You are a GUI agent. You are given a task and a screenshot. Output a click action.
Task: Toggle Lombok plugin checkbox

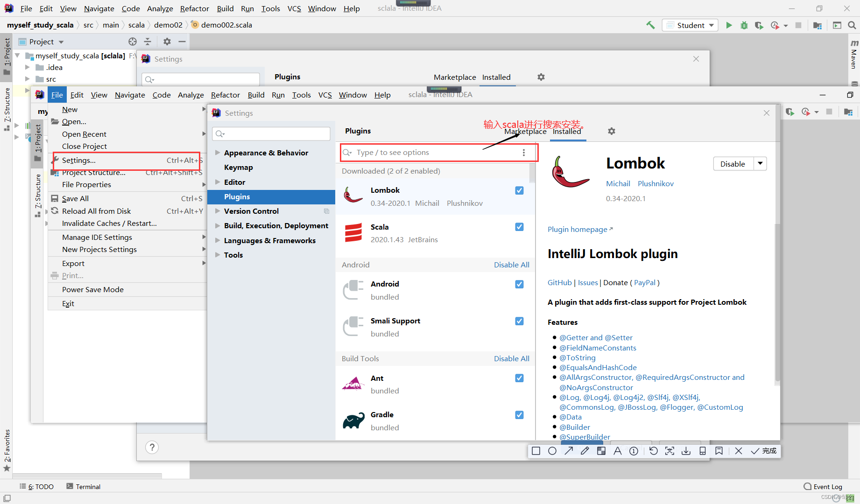point(519,190)
